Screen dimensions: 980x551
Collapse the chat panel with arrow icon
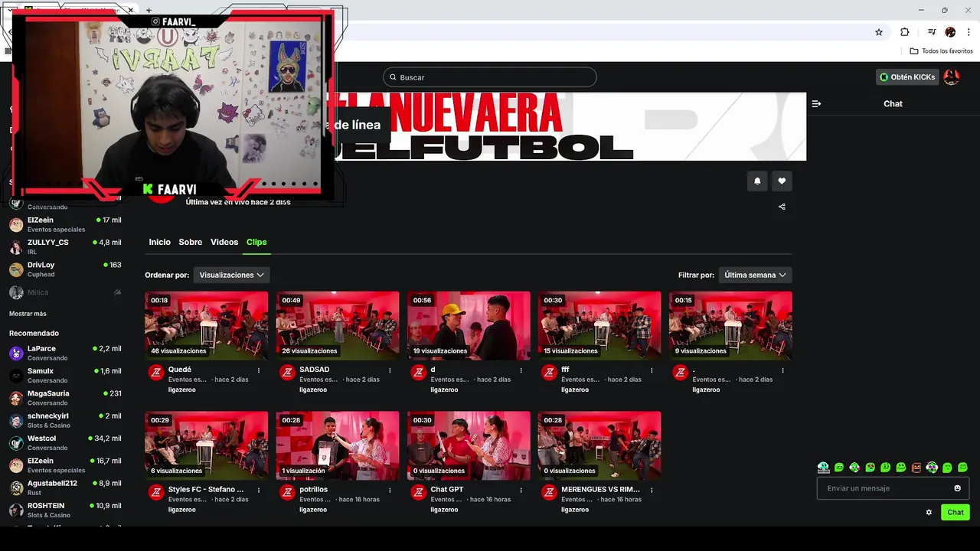[x=816, y=104]
